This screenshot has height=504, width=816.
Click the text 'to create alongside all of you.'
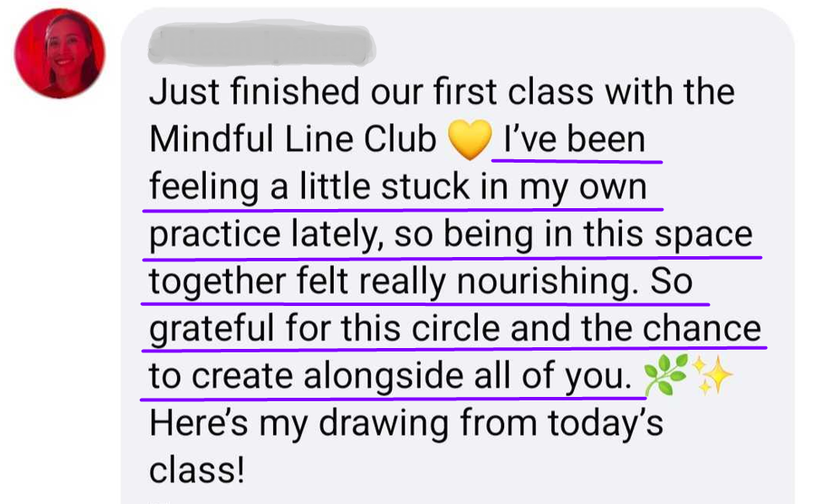[391, 377]
